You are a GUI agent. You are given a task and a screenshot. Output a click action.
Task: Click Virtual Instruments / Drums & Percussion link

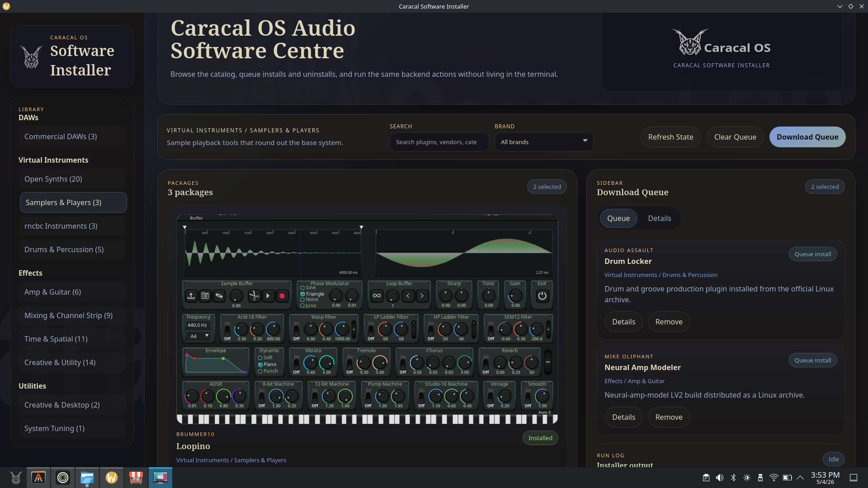click(660, 275)
